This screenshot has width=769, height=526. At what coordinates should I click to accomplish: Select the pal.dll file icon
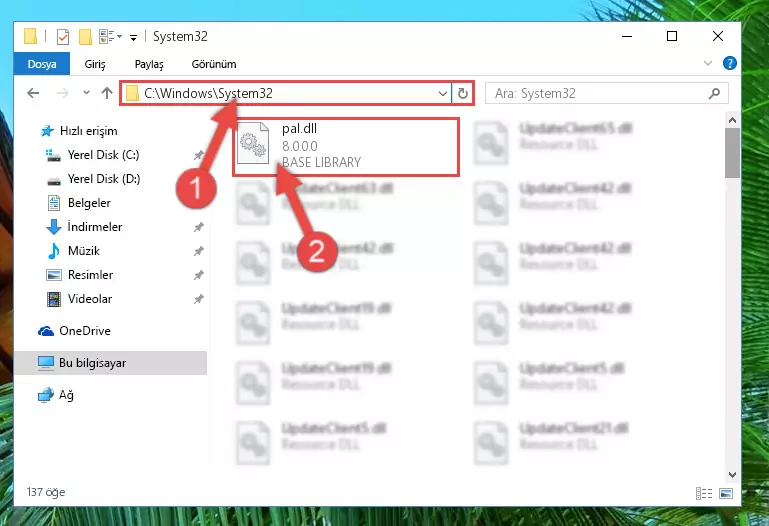pyautogui.click(x=253, y=144)
